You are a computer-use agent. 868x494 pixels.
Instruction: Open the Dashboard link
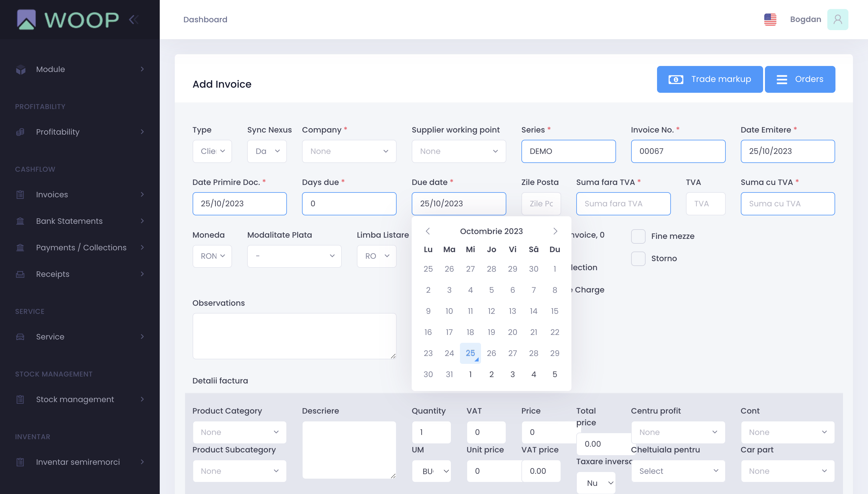coord(205,19)
